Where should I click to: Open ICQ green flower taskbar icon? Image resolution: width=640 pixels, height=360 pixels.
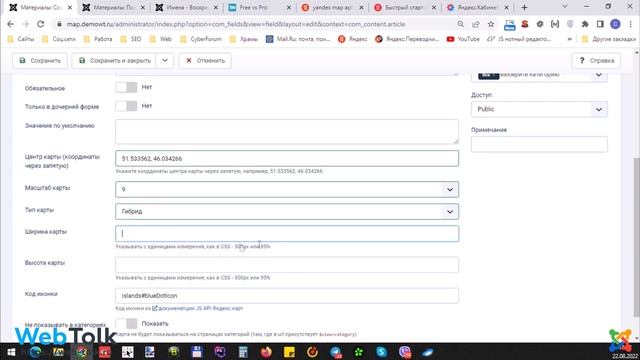[358, 352]
